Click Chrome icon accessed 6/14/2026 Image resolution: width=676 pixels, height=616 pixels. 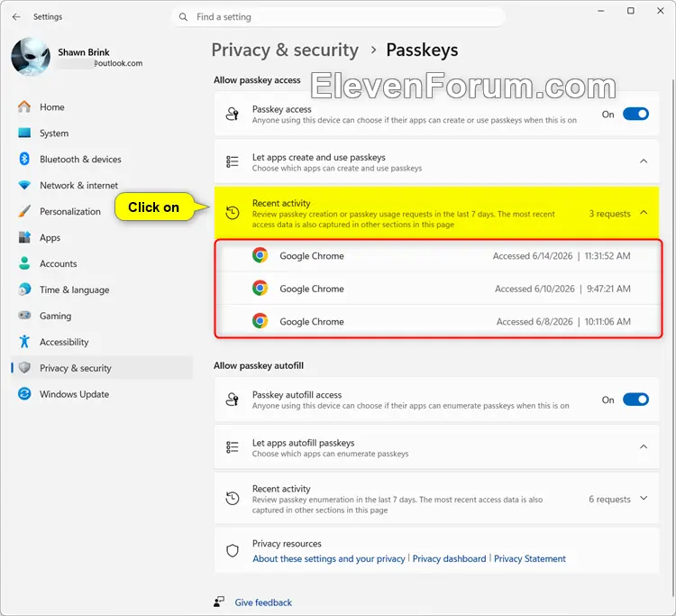pos(260,255)
